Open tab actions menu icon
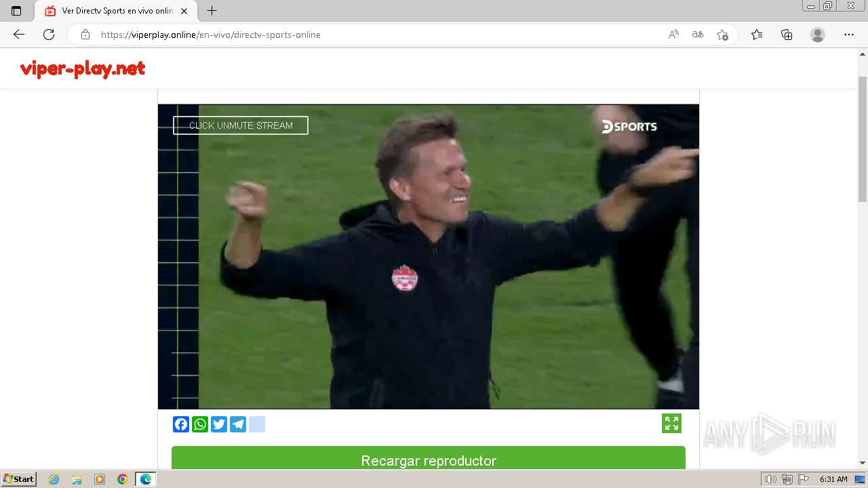Screen dimensions: 868x488 click(16, 11)
